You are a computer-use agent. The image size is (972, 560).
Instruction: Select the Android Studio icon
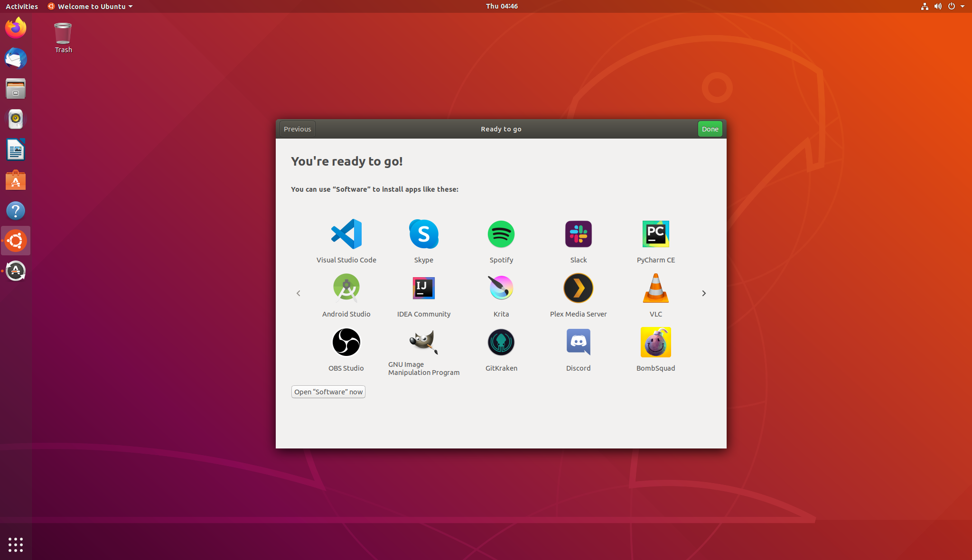[x=346, y=288]
